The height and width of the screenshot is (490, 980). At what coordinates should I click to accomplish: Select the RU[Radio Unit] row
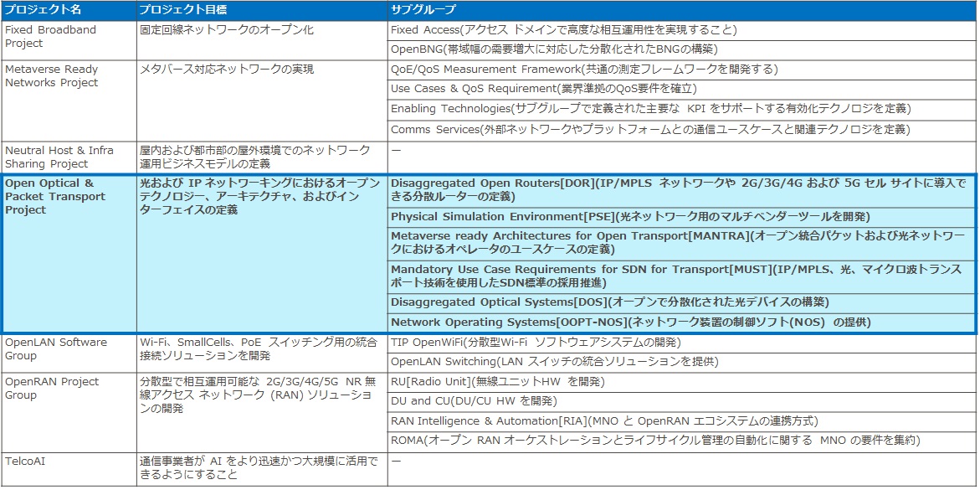coord(683,382)
